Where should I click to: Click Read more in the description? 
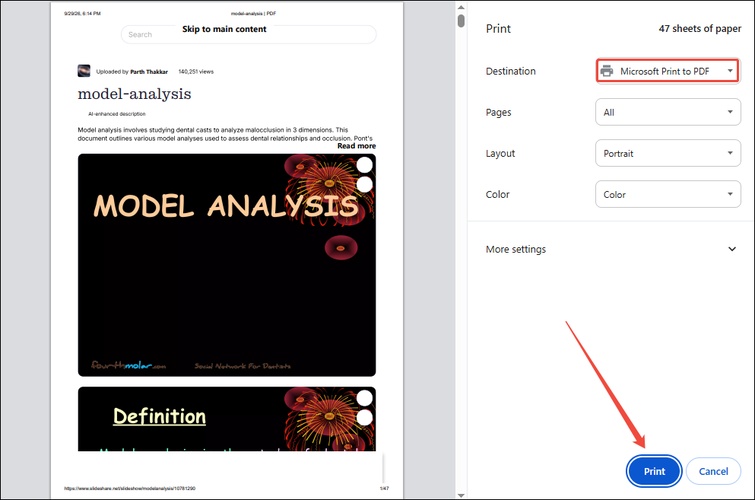[356, 146]
